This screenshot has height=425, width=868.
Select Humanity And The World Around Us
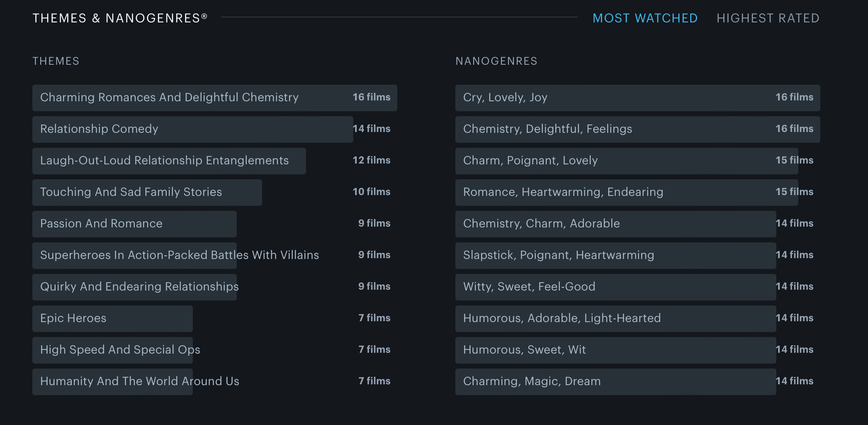140,381
